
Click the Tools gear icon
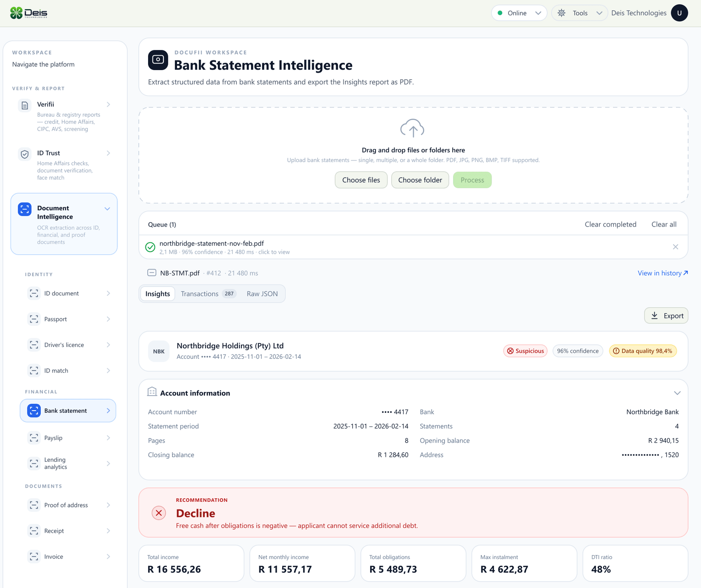(x=561, y=13)
